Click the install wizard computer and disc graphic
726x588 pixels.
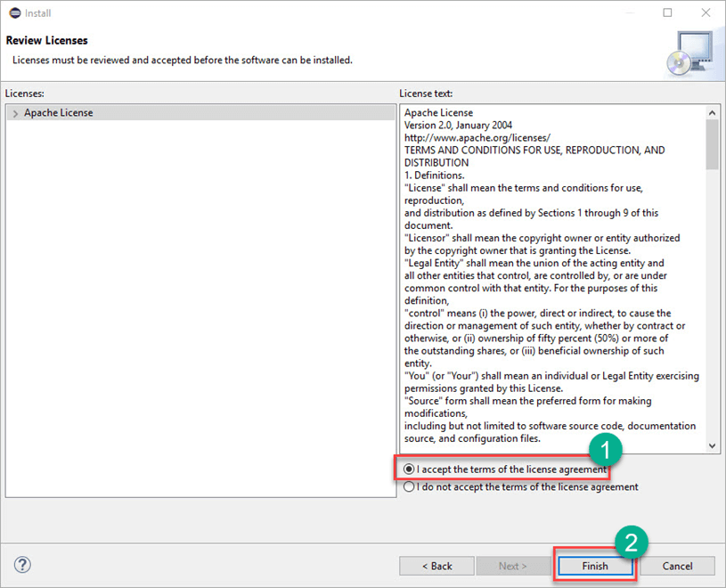689,53
